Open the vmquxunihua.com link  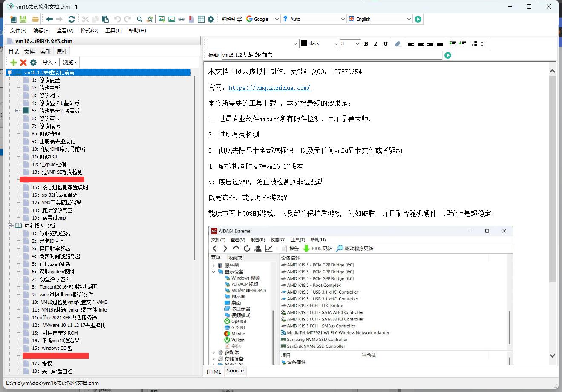(269, 88)
